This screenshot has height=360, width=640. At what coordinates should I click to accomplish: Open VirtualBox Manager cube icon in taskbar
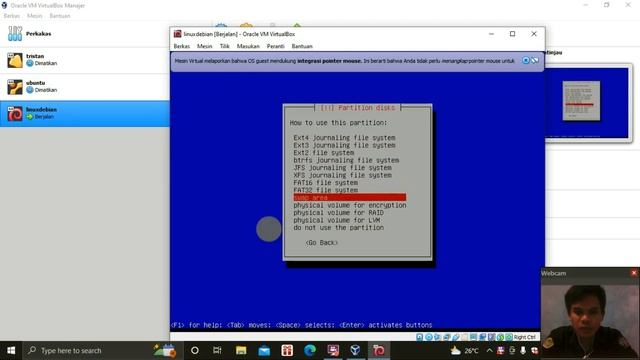(x=356, y=351)
